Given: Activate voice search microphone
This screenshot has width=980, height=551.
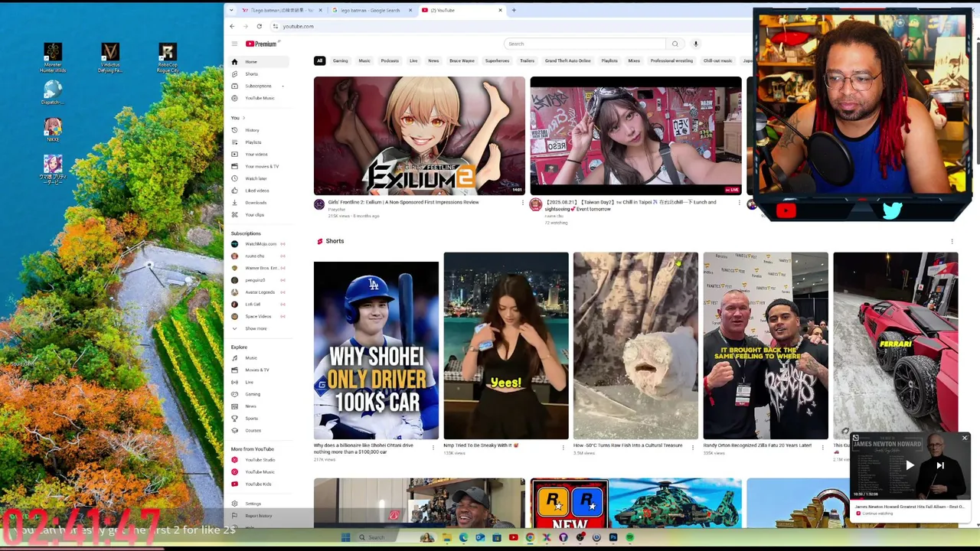Looking at the screenshot, I should pos(695,44).
